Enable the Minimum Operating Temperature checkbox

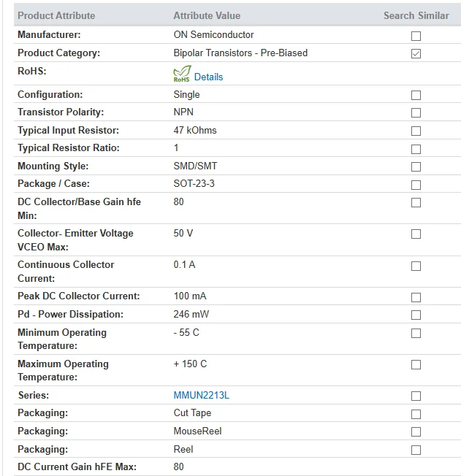[416, 333]
